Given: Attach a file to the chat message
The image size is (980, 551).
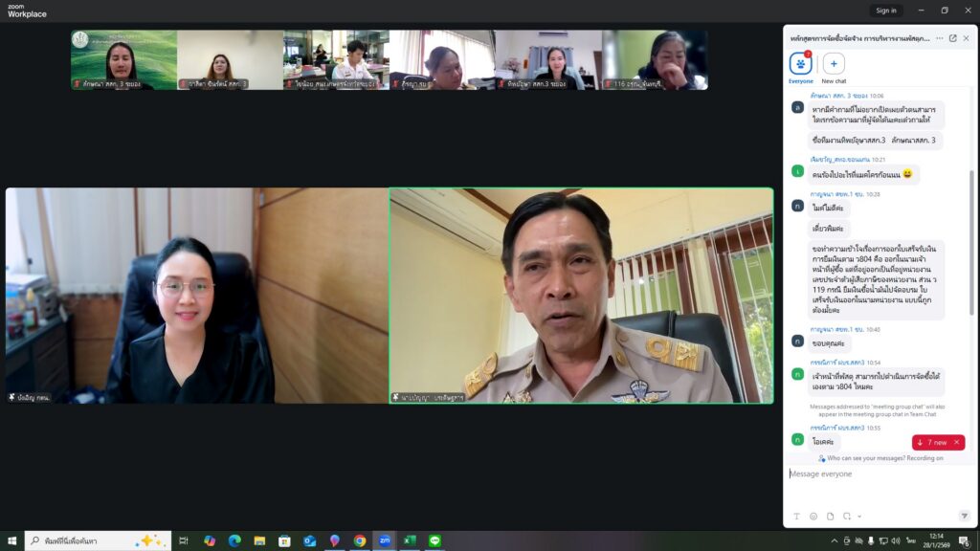Looking at the screenshot, I should [831, 517].
